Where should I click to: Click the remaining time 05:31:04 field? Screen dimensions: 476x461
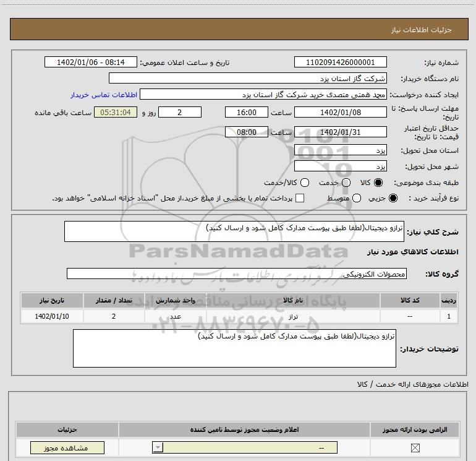[116, 112]
